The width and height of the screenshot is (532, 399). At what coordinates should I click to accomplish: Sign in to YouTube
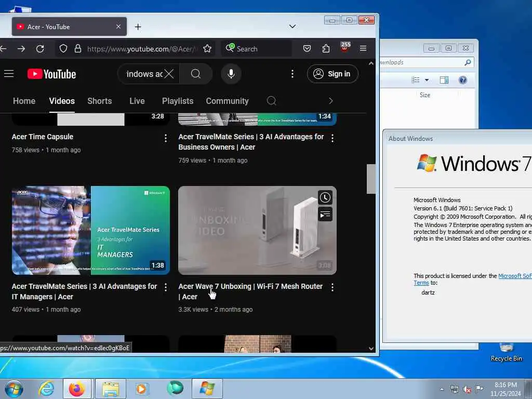coord(332,74)
